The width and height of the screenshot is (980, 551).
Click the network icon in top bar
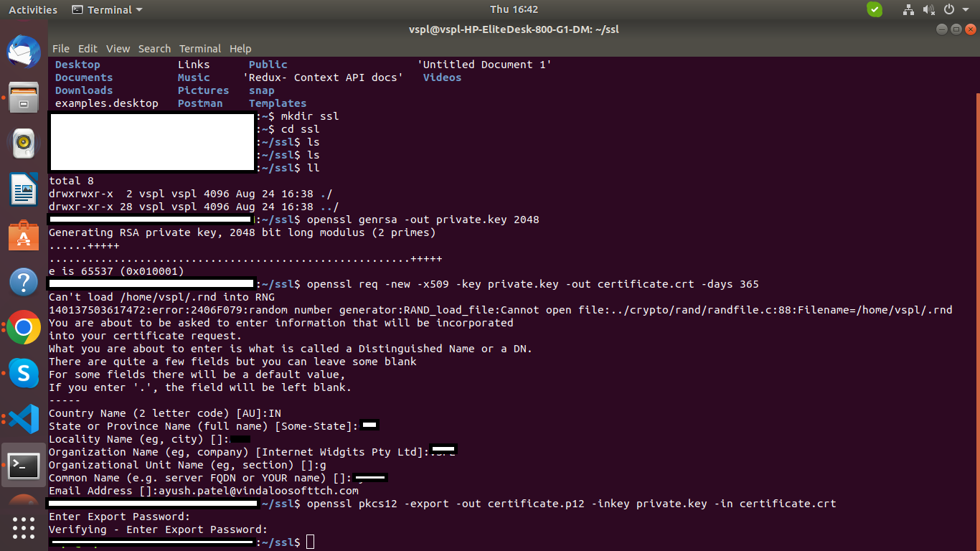point(908,9)
